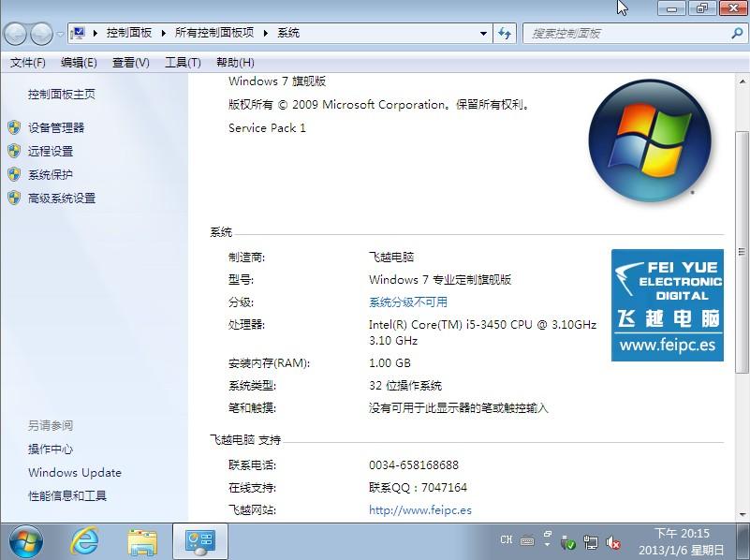Open the 文件(F) menu
This screenshot has height=560, width=750.
pos(27,63)
